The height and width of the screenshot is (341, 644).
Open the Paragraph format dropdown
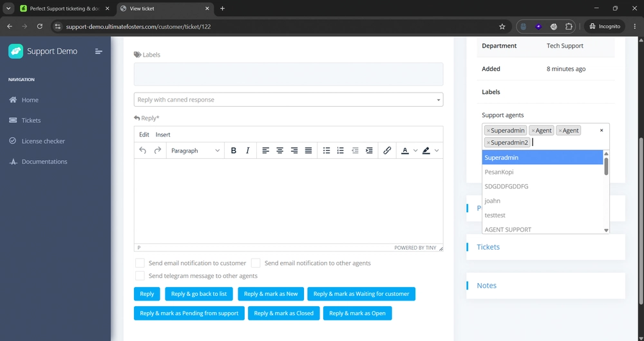pyautogui.click(x=195, y=151)
